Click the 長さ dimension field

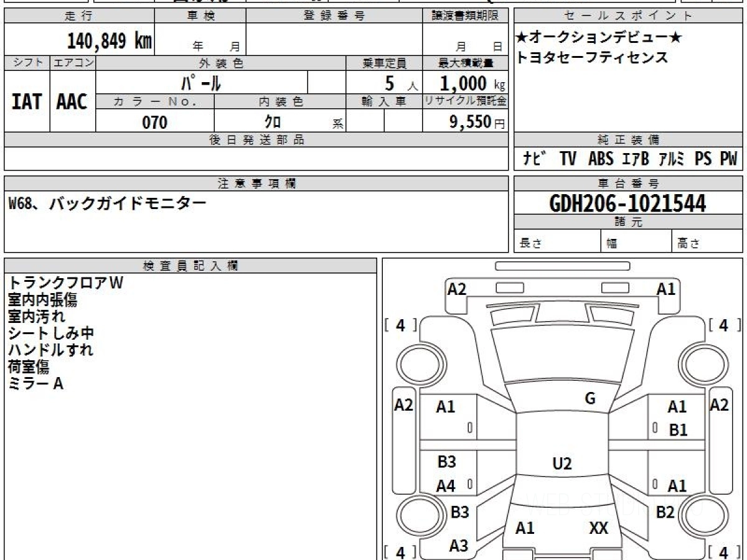tap(557, 241)
